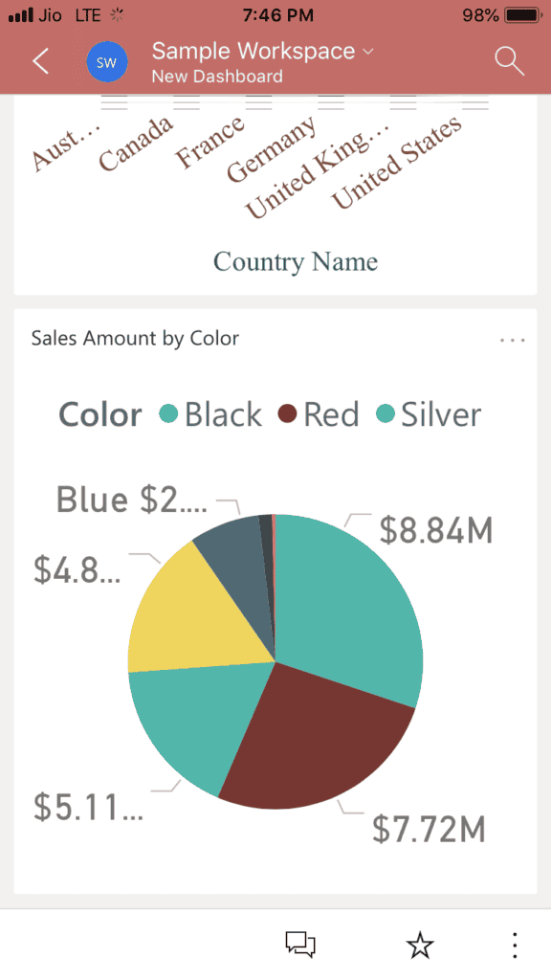Tap the star icon to favorite the dashboard
This screenshot has height=980, width=551.
[420, 945]
